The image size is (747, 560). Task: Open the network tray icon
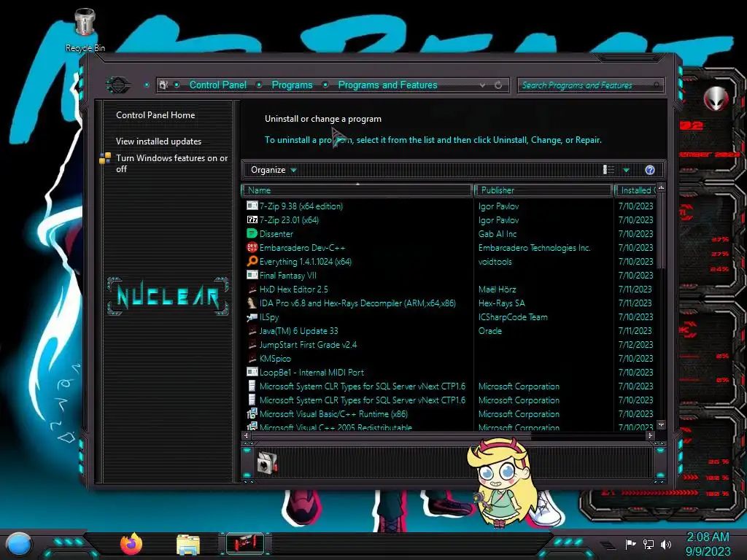coord(649,544)
